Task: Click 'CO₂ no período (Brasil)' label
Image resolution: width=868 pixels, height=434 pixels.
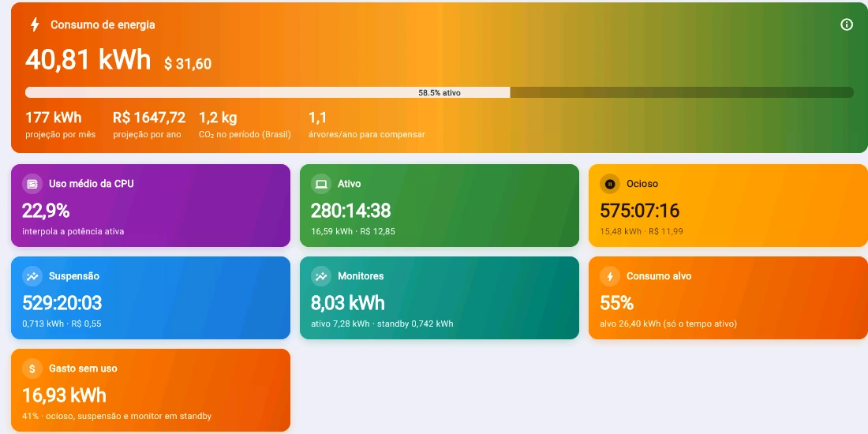Action: pos(245,134)
